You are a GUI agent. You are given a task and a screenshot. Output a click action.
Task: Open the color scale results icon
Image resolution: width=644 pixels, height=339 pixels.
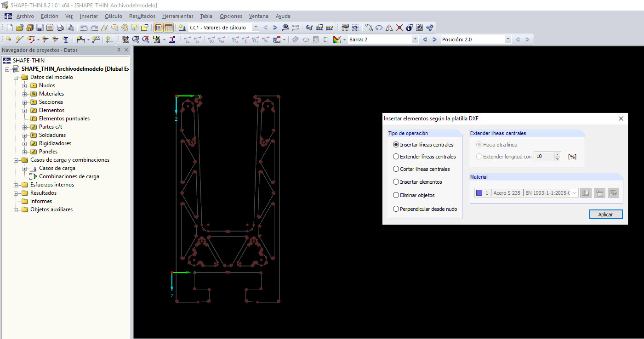337,40
